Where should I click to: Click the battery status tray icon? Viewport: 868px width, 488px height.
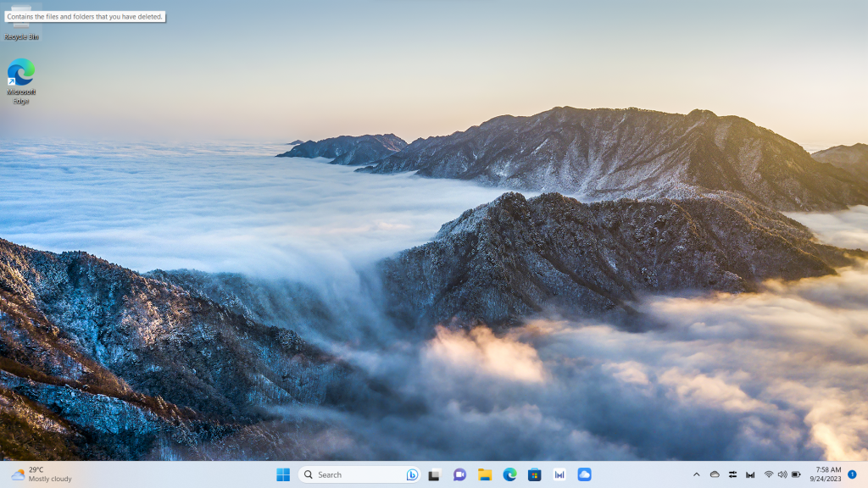[796, 474]
